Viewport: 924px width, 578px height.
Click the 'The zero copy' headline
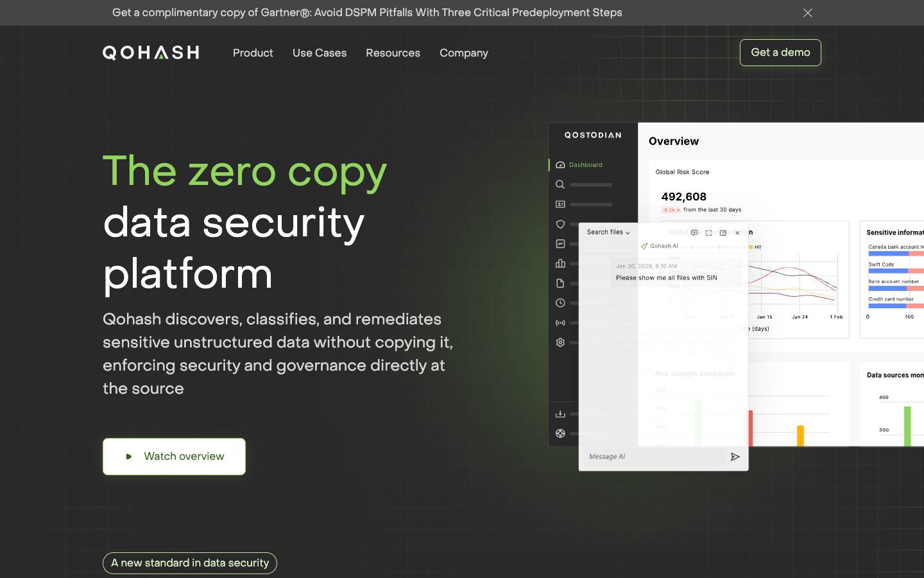click(x=245, y=171)
